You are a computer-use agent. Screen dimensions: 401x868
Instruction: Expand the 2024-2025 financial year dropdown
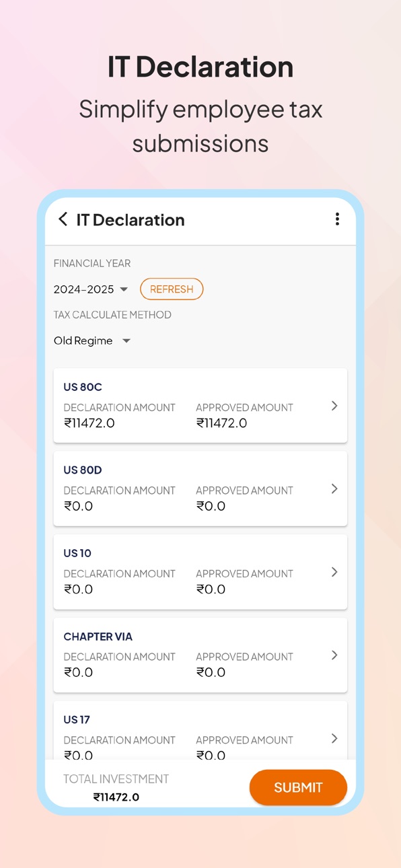pyautogui.click(x=91, y=289)
